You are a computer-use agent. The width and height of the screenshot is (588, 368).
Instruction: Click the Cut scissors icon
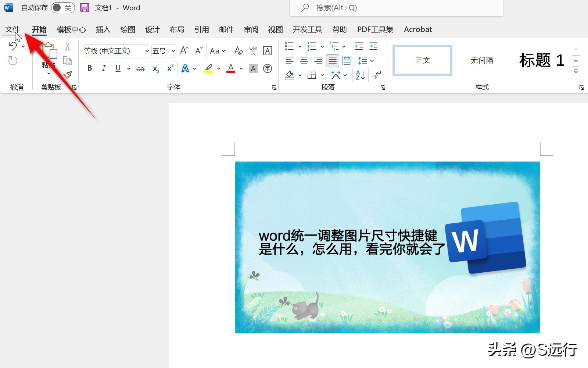coord(68,46)
